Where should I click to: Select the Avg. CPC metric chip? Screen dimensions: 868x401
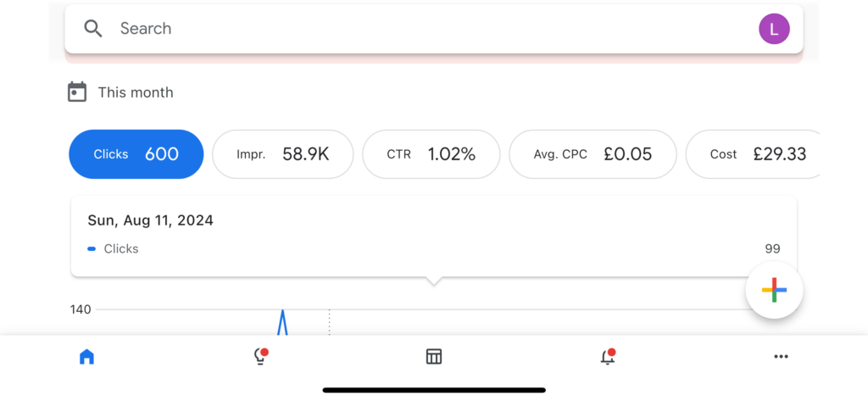coord(593,154)
